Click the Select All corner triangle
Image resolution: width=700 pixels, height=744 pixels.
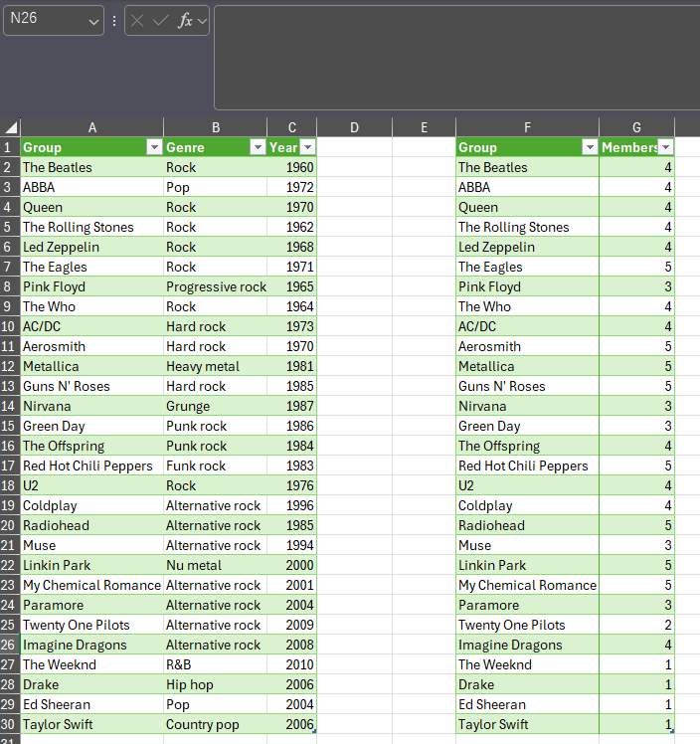tap(11, 127)
